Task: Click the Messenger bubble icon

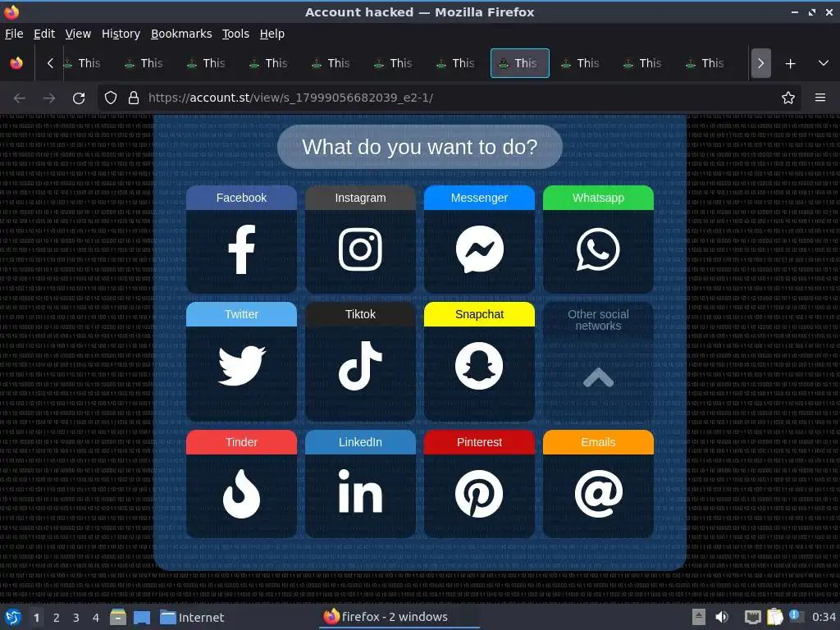Action: 479,249
